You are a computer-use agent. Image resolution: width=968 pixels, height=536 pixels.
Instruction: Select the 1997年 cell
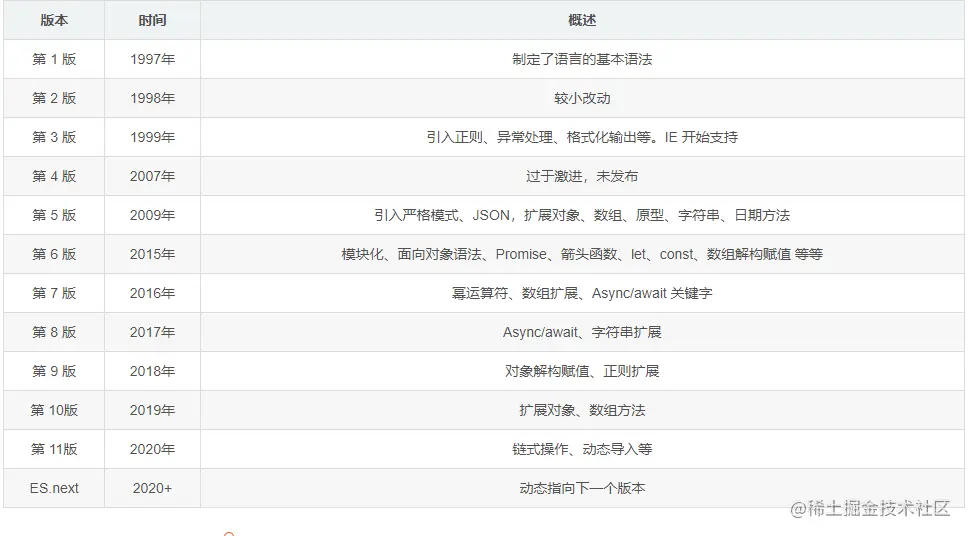coord(152,59)
